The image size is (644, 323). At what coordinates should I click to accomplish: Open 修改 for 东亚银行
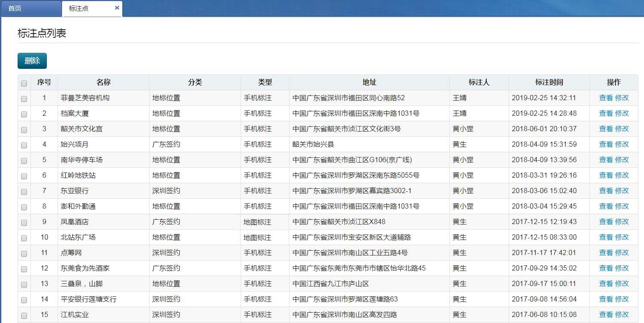point(622,191)
